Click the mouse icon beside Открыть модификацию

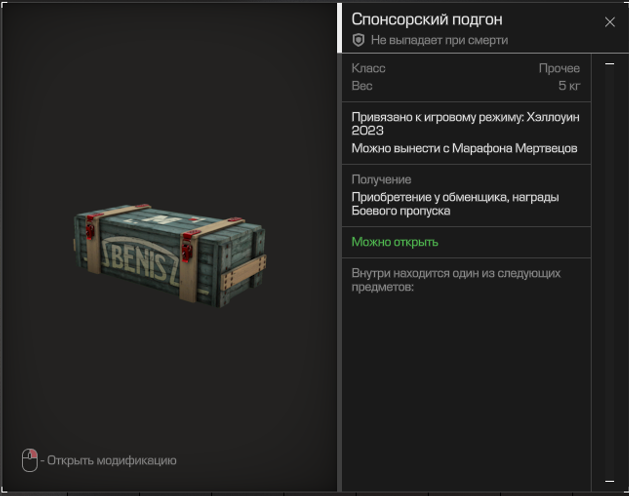click(30, 460)
